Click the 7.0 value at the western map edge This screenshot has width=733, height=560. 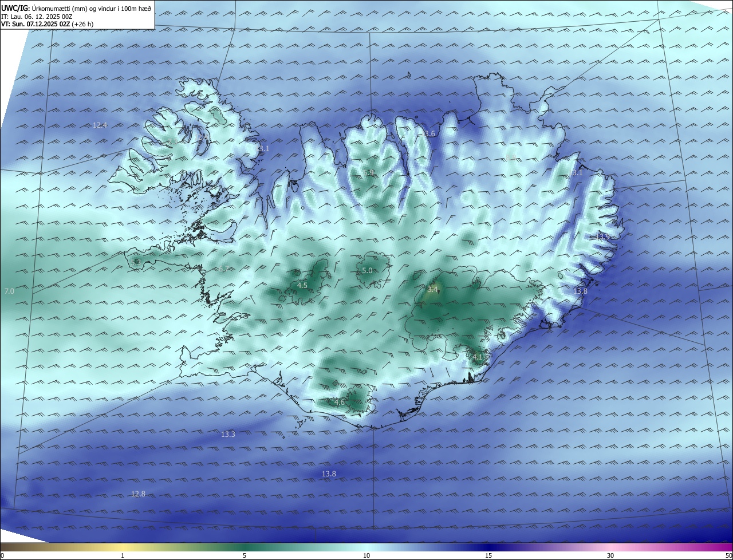click(x=9, y=291)
